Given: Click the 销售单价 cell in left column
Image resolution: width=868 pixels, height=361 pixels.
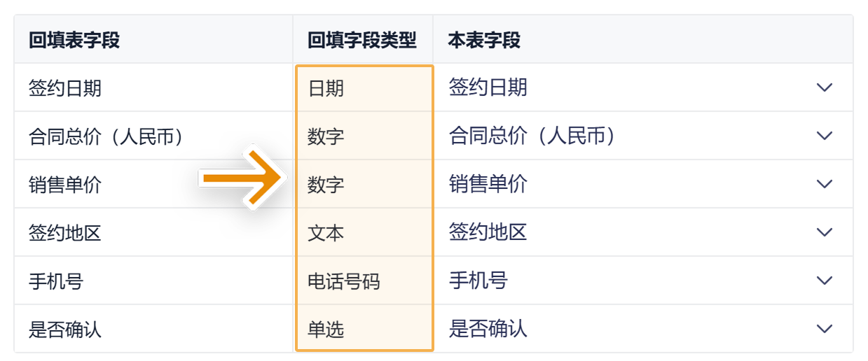Looking at the screenshot, I should pyautogui.click(x=153, y=184).
